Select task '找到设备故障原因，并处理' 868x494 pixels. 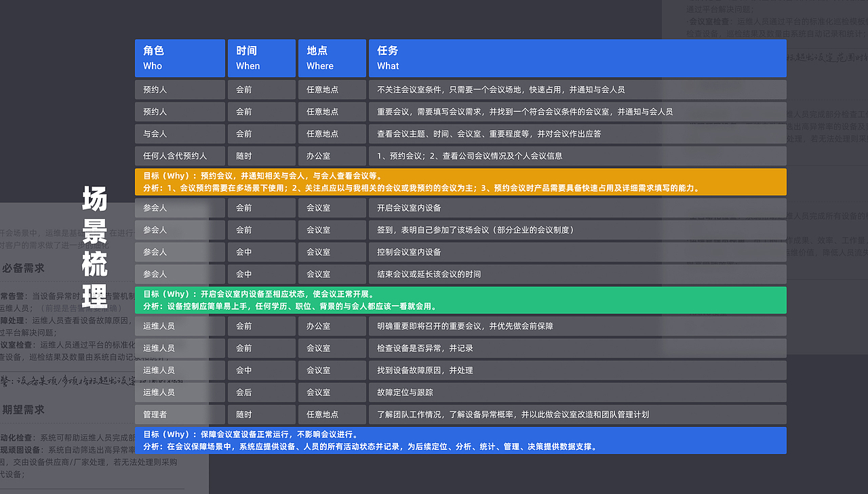click(x=578, y=370)
